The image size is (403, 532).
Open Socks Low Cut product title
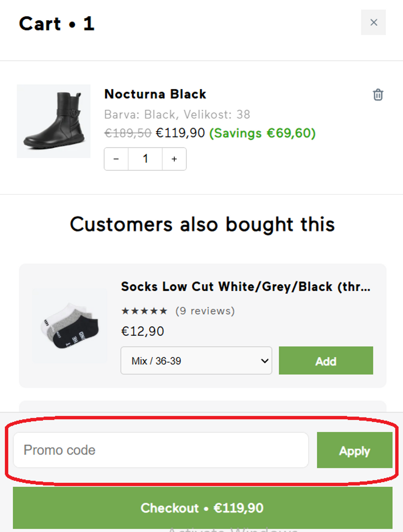coord(245,287)
